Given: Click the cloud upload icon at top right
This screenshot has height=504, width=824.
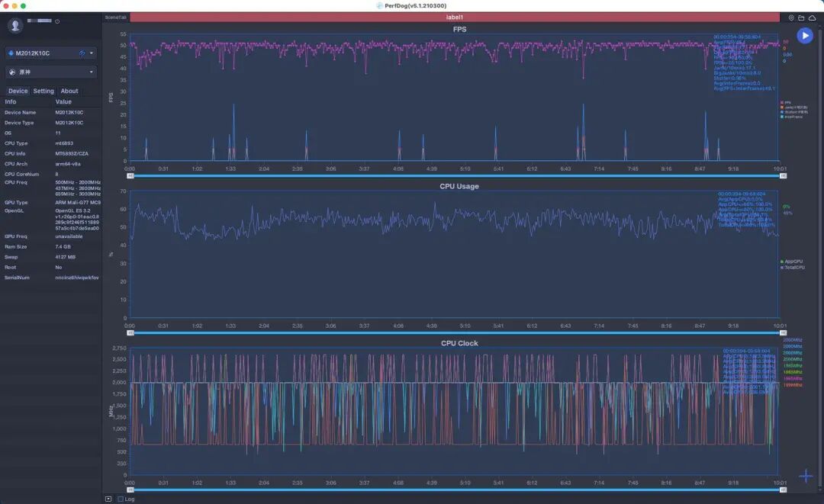Looking at the screenshot, I should (x=812, y=18).
